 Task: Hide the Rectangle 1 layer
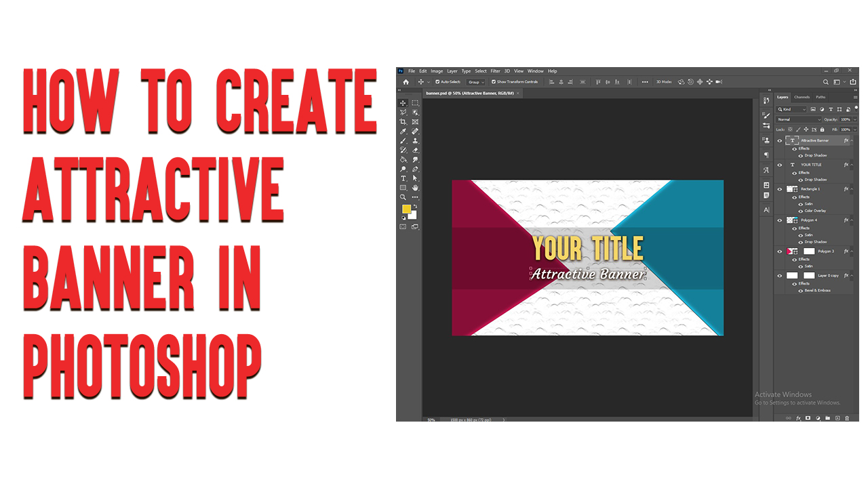tap(780, 189)
